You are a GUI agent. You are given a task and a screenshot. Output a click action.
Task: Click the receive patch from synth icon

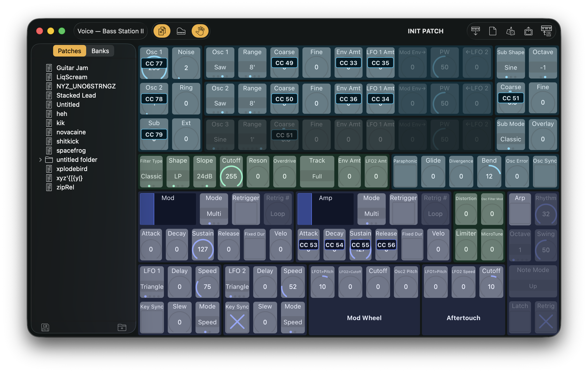tap(475, 31)
